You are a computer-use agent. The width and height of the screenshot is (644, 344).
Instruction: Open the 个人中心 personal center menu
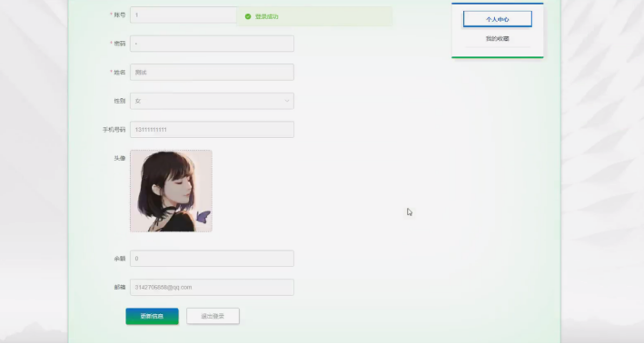[498, 19]
